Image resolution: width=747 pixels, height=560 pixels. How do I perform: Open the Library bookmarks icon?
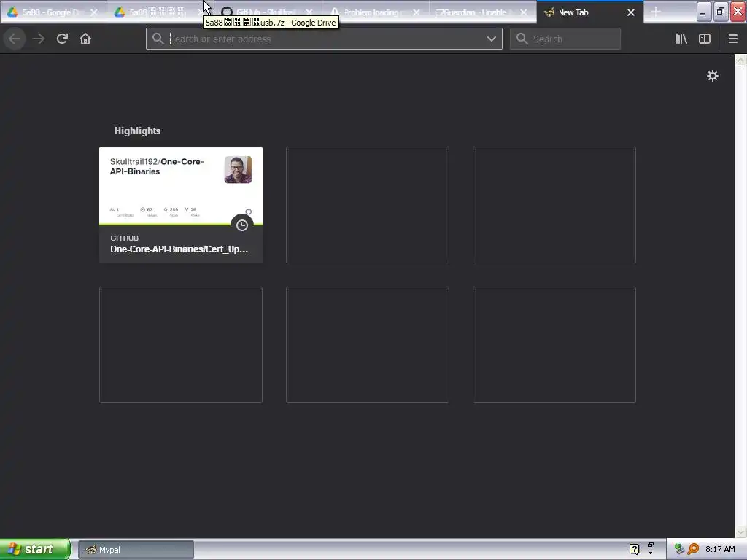pyautogui.click(x=681, y=39)
